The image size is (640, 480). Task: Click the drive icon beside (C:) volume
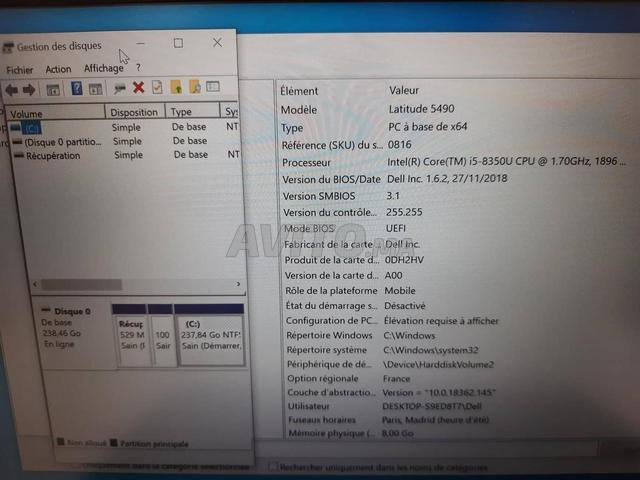tap(16, 128)
